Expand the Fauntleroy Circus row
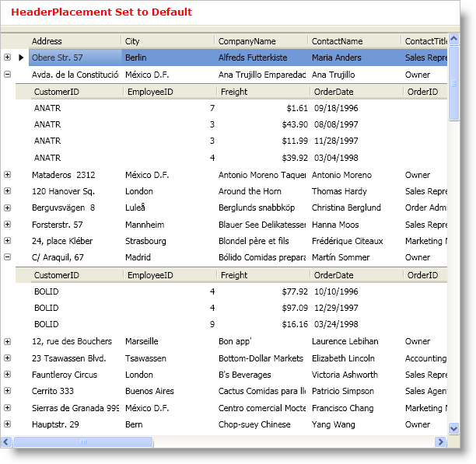This screenshot has width=476, height=464. coord(8,375)
